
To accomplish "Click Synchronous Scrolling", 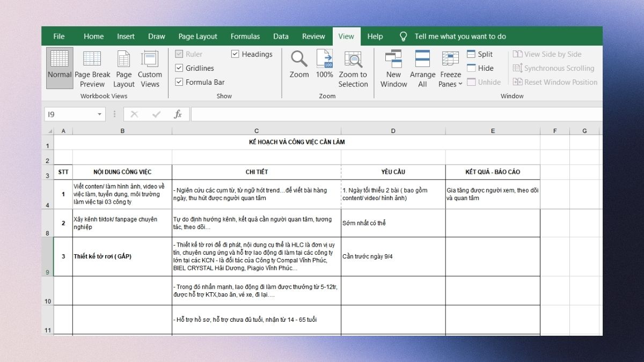I will pyautogui.click(x=553, y=68).
